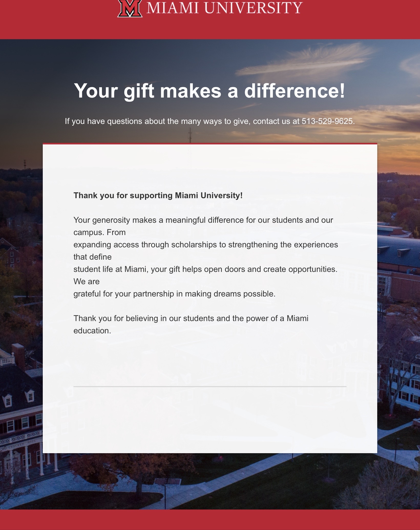Image resolution: width=420 pixels, height=530 pixels.
Task: Click the gray horizontal divider line in card
Action: pyautogui.click(x=210, y=386)
